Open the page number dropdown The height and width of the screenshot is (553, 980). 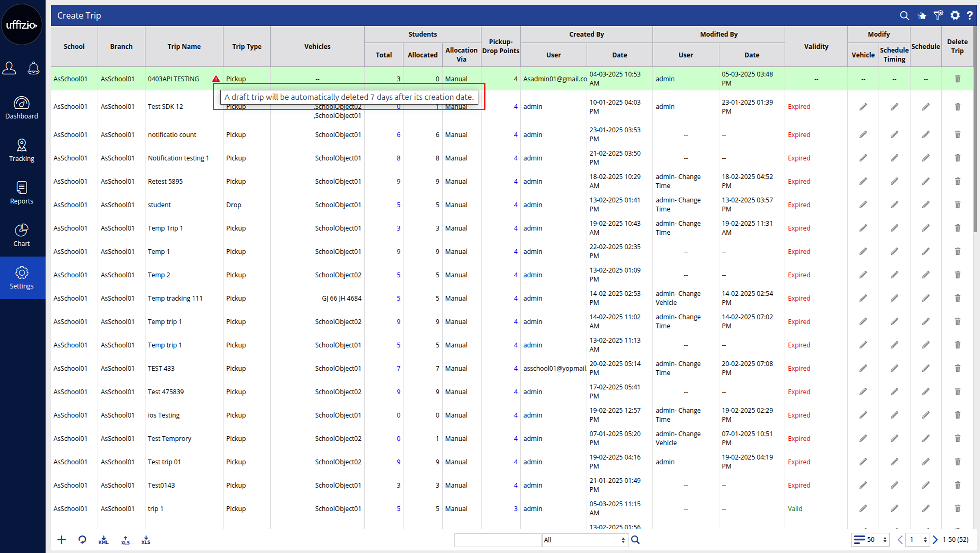pos(918,540)
